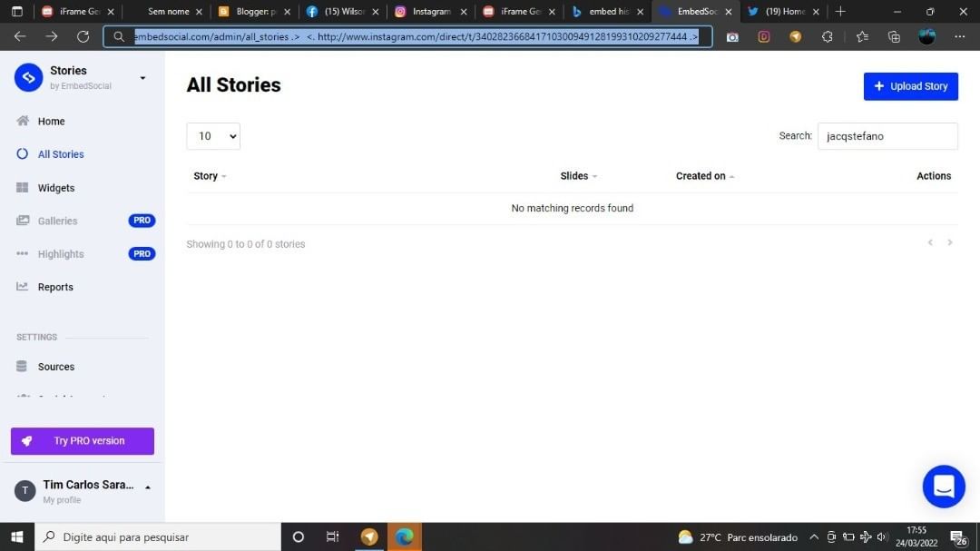Click the browser profile picture icon
The width and height of the screenshot is (980, 551).
926,37
